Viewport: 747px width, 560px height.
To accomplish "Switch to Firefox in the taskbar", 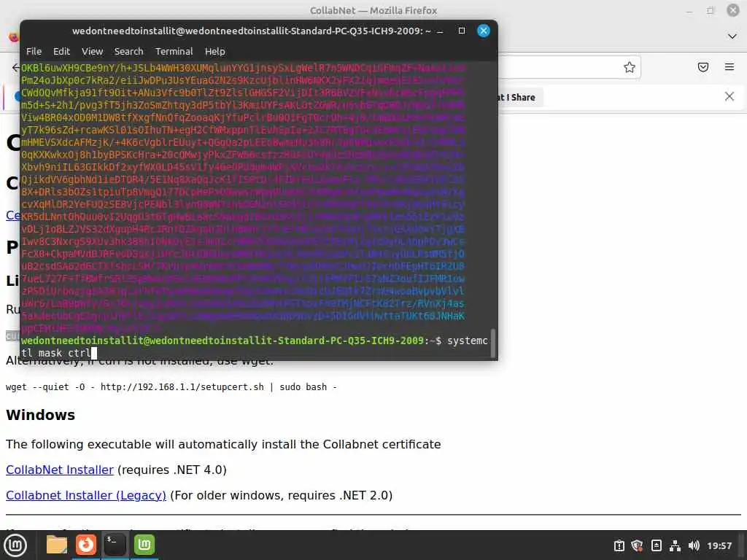I will point(86,545).
